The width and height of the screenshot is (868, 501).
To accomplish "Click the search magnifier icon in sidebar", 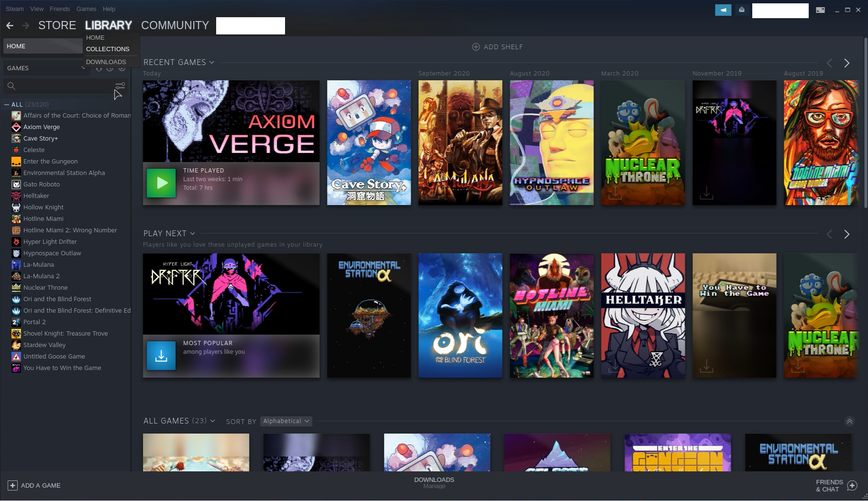I will [11, 86].
